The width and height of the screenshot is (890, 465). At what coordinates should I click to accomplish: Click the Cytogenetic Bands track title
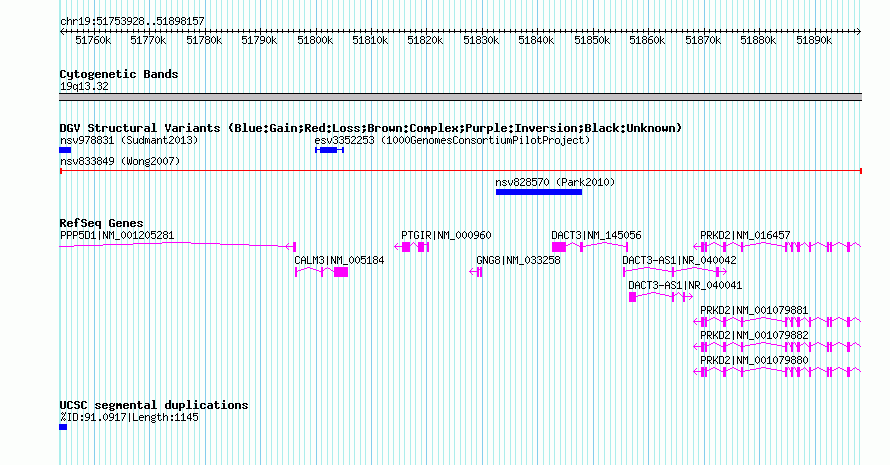click(119, 74)
